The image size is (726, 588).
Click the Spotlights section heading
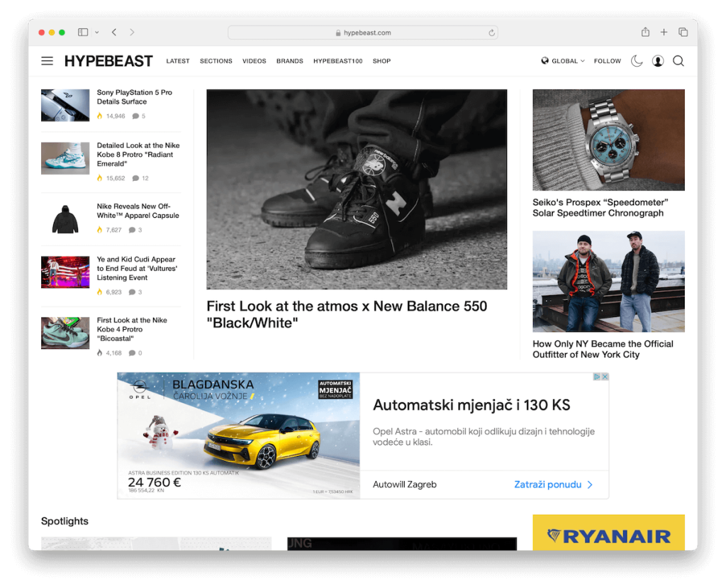coord(65,521)
